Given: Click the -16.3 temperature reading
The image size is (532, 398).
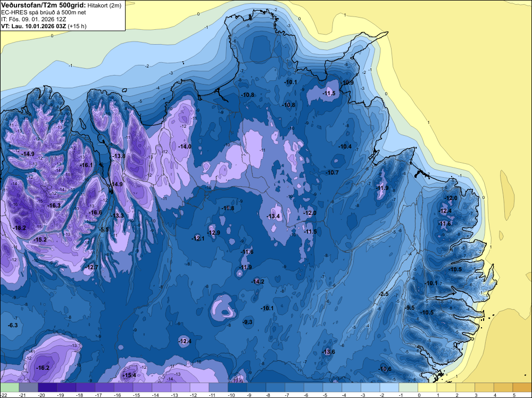Looking at the screenshot, I should [54, 205].
